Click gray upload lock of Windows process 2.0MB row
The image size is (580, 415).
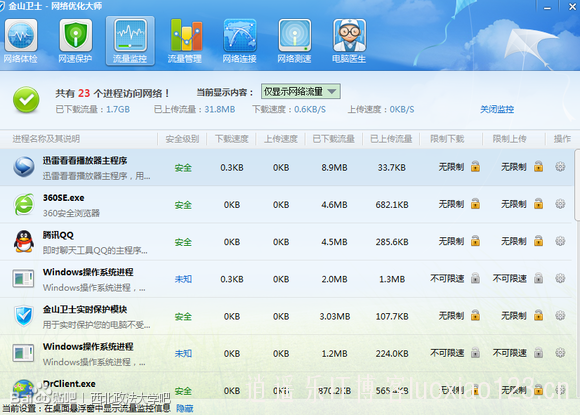[539, 278]
